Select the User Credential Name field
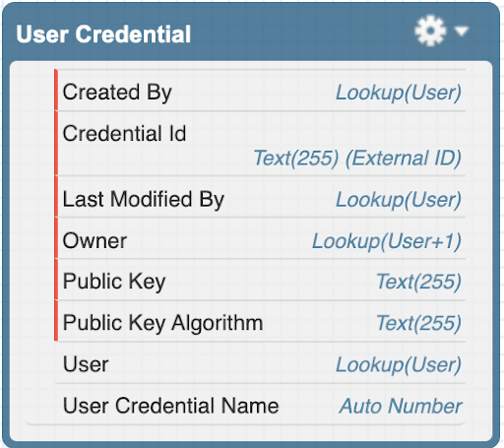Screen dimensions: 504x448 click(260, 404)
